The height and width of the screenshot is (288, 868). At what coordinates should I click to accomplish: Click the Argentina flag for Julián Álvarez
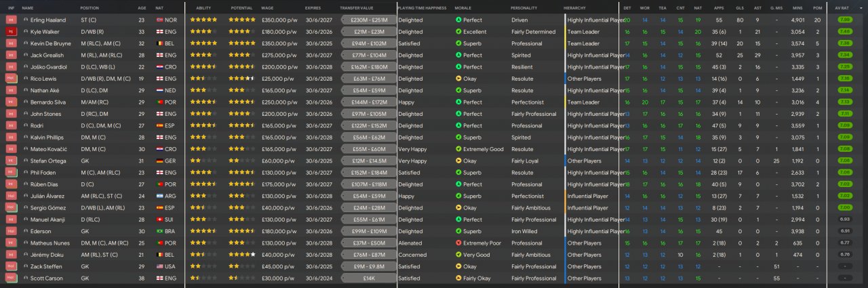[159, 196]
